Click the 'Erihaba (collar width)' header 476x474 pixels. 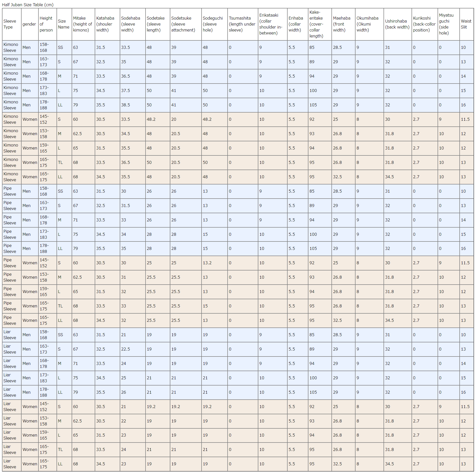coord(296,24)
